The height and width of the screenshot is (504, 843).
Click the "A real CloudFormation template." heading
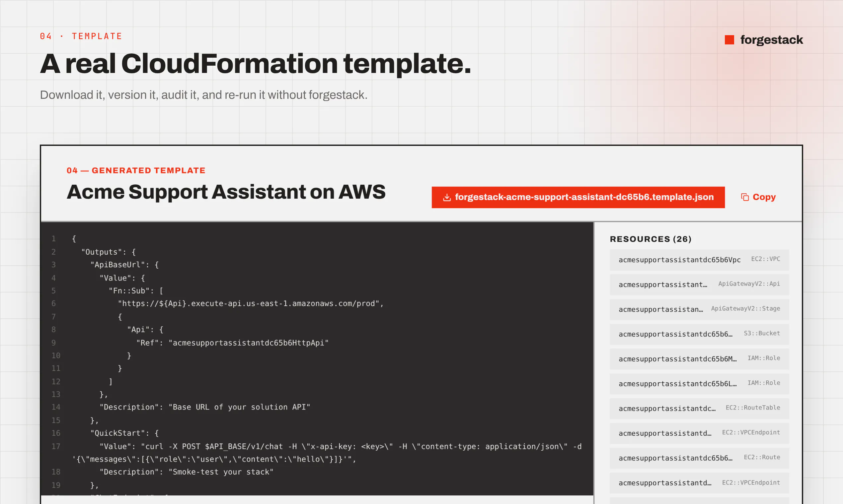[256, 64]
